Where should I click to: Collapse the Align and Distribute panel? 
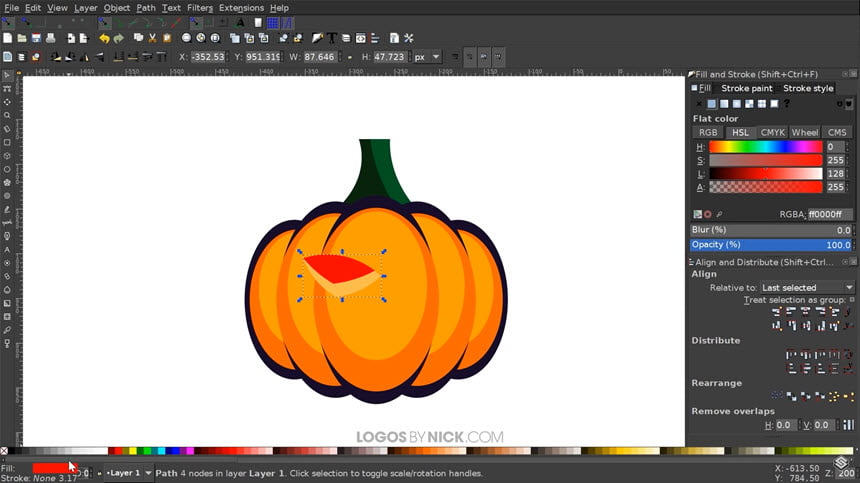click(845, 262)
